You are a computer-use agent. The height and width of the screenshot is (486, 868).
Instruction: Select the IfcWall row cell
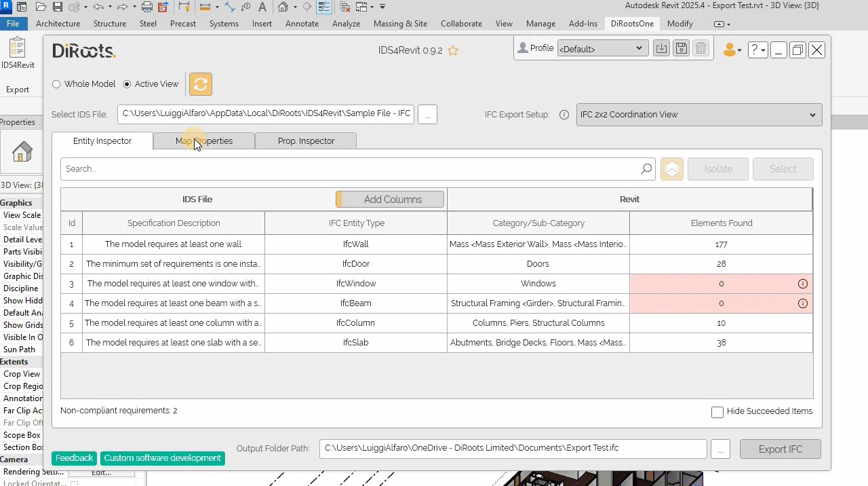point(356,244)
